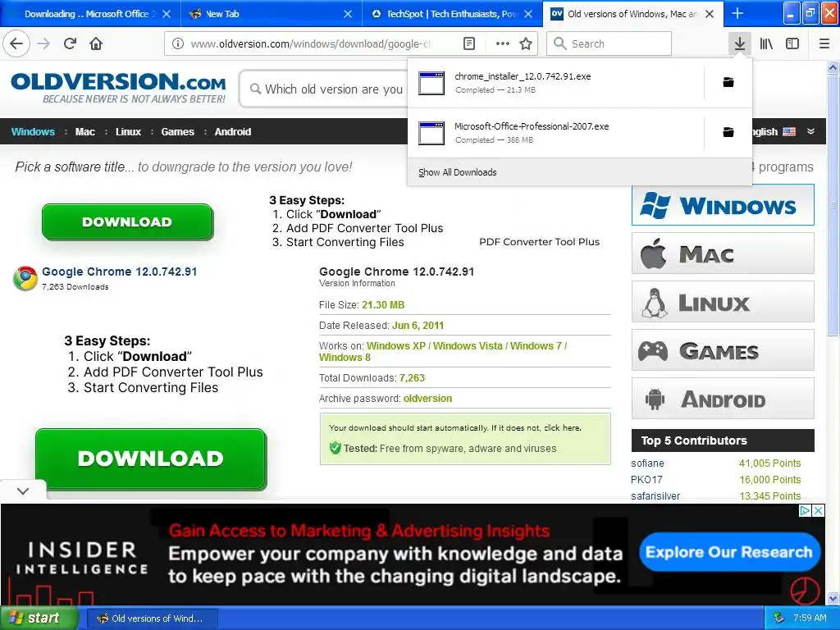View site information icon in address bar

point(178,43)
